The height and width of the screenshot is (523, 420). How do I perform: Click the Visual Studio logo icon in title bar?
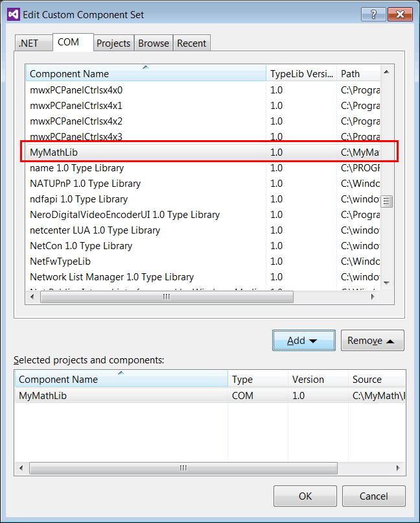coord(14,15)
